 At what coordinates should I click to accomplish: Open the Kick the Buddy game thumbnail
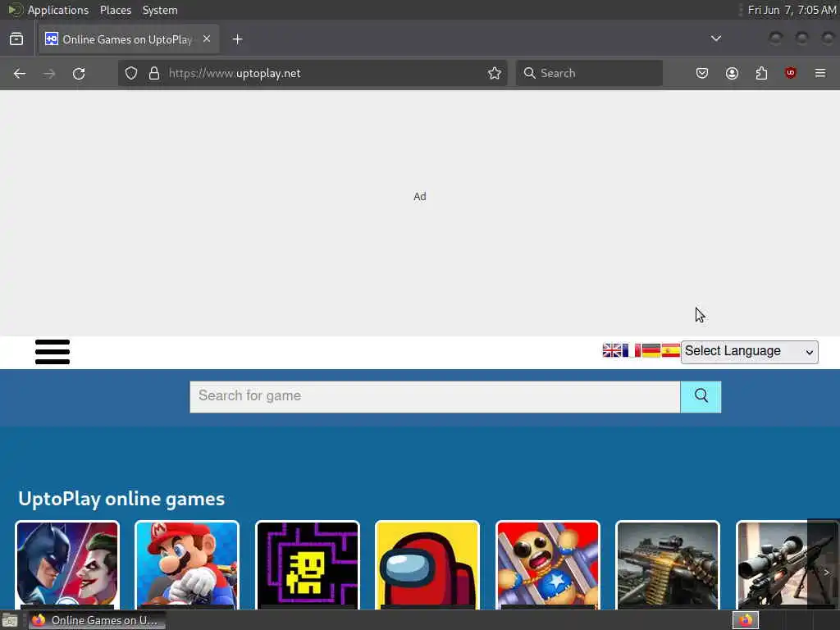tap(547, 565)
